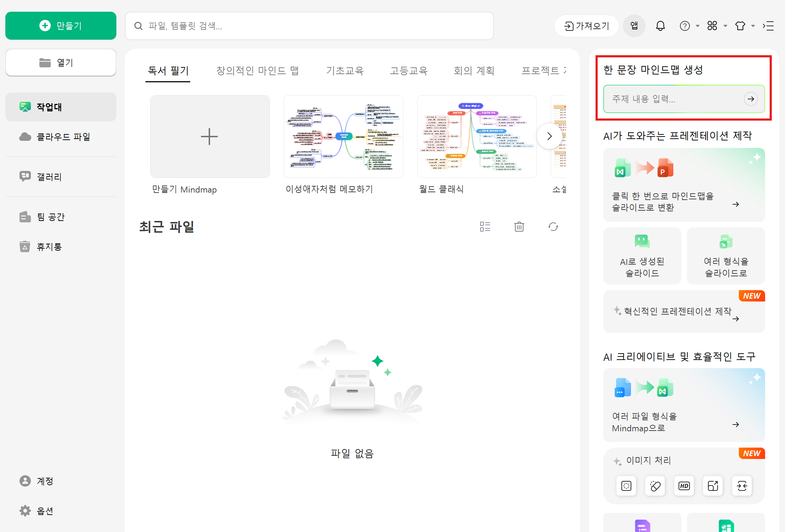
Task: Submit the topic with the arrow button
Action: tap(751, 99)
